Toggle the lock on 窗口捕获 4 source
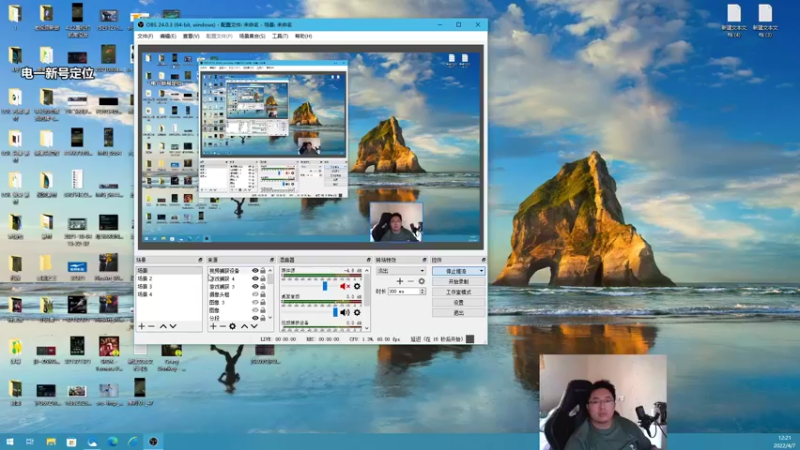The height and width of the screenshot is (450, 800). 263,279
